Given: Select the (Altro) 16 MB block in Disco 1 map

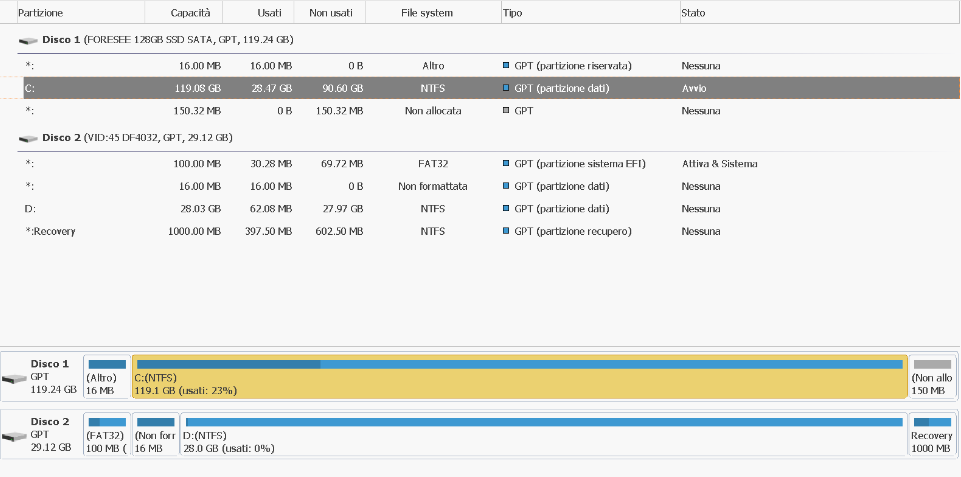Looking at the screenshot, I should (106, 376).
